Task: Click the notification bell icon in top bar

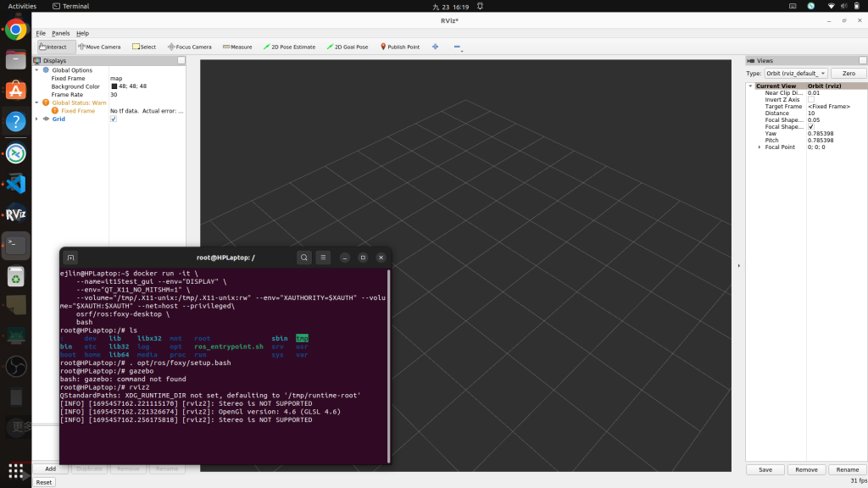Action: pos(480,6)
